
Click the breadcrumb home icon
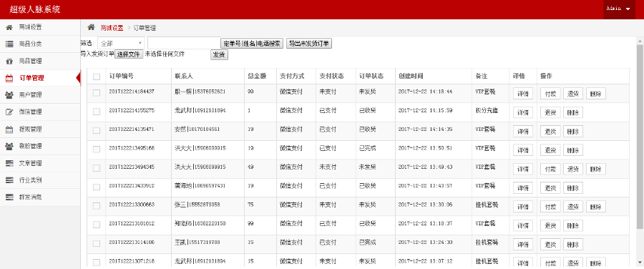91,27
